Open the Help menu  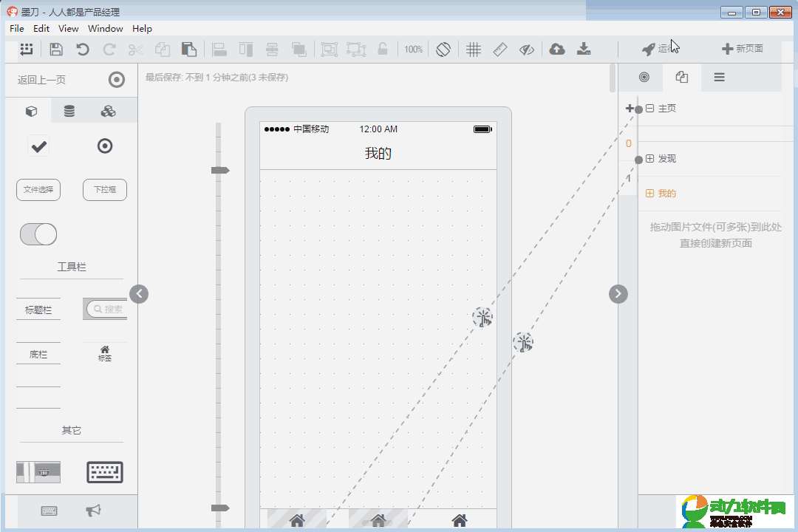[x=142, y=29]
